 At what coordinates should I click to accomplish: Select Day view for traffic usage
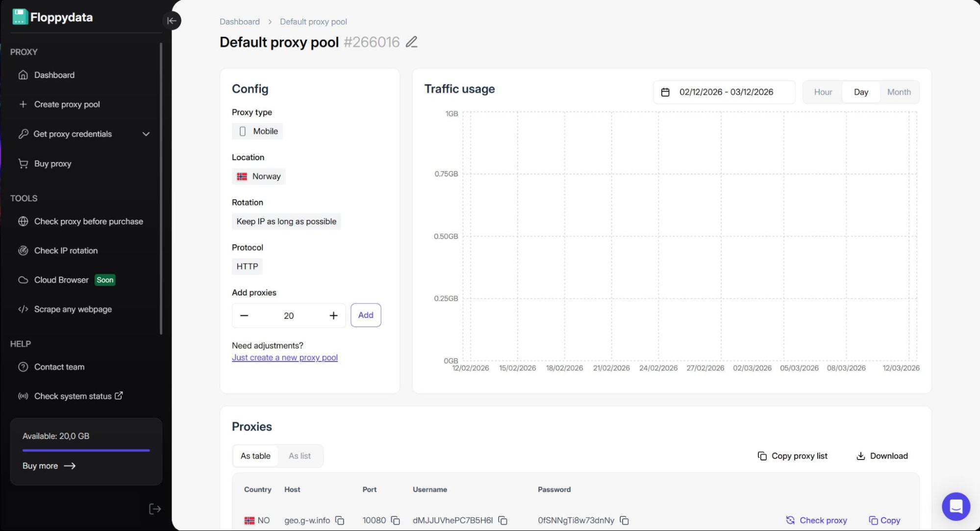point(861,92)
